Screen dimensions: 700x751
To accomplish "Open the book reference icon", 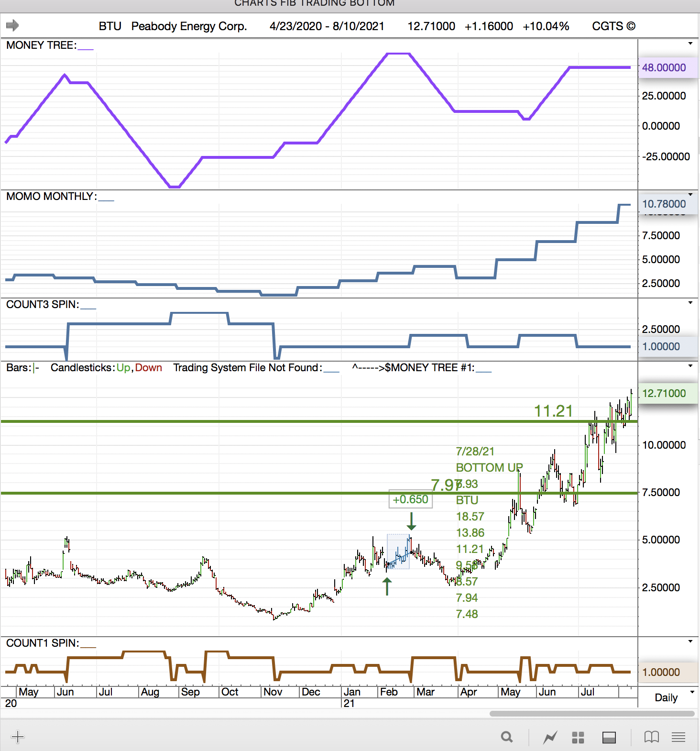I will 651,737.
